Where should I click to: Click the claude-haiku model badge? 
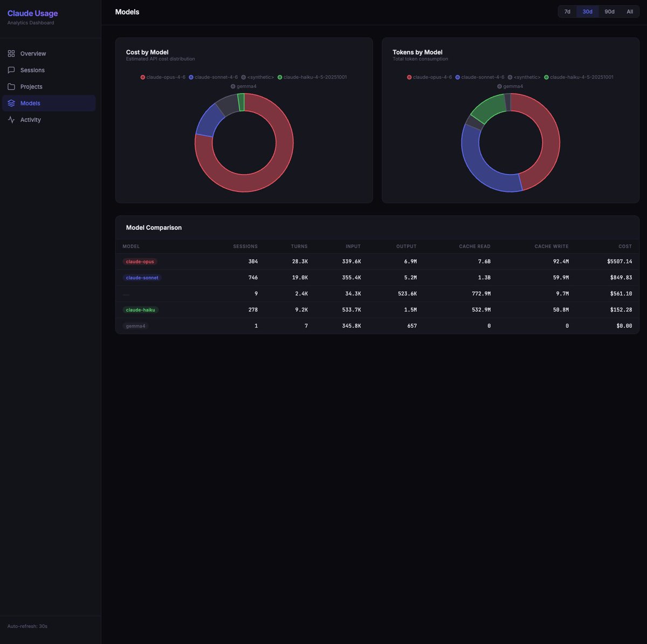coord(141,310)
